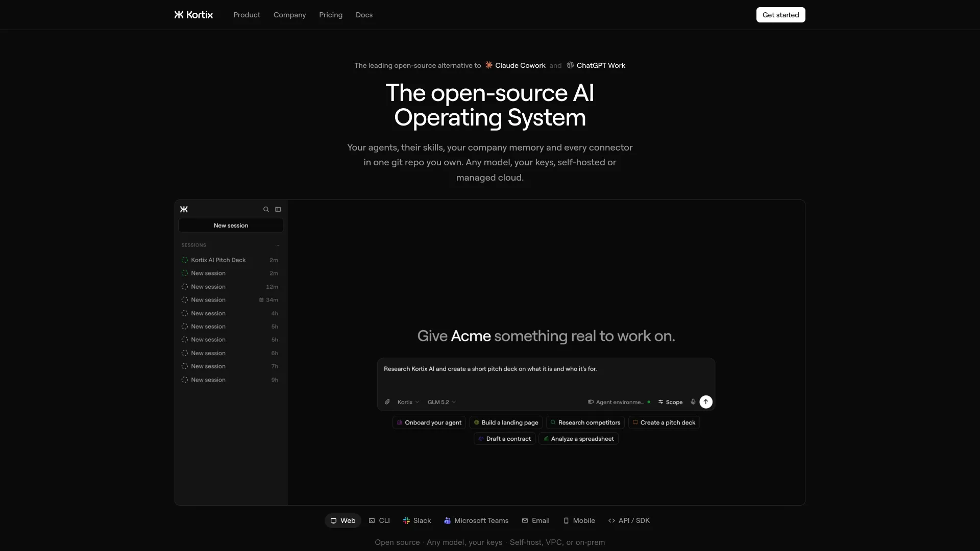Click the calendar icon on the 34m session
Screen dimensions: 980x551
261,300
